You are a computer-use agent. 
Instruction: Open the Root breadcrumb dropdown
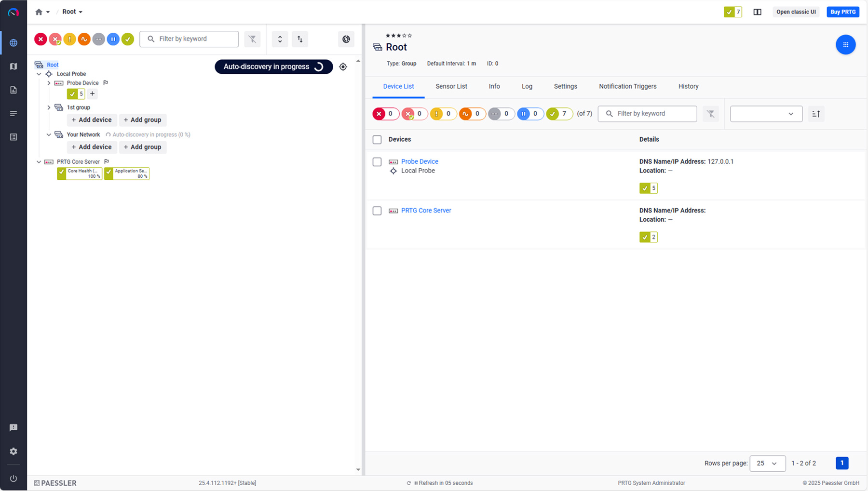coord(72,12)
